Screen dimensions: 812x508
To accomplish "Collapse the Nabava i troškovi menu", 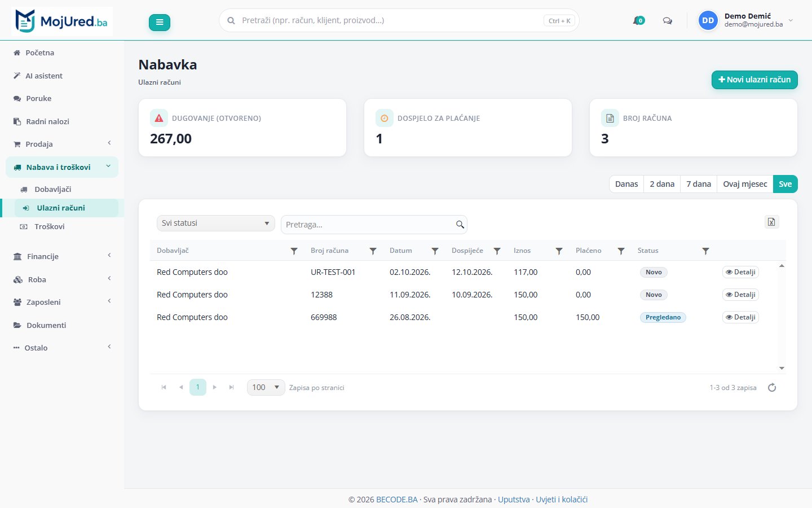I will point(62,167).
